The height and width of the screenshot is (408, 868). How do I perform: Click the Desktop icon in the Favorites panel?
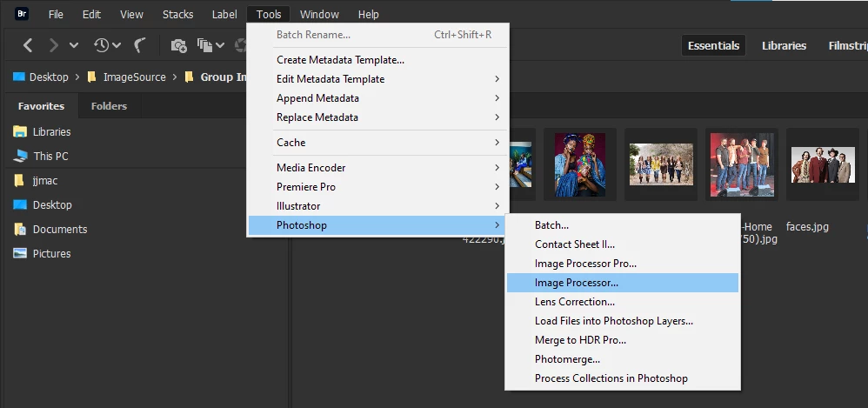(x=20, y=204)
